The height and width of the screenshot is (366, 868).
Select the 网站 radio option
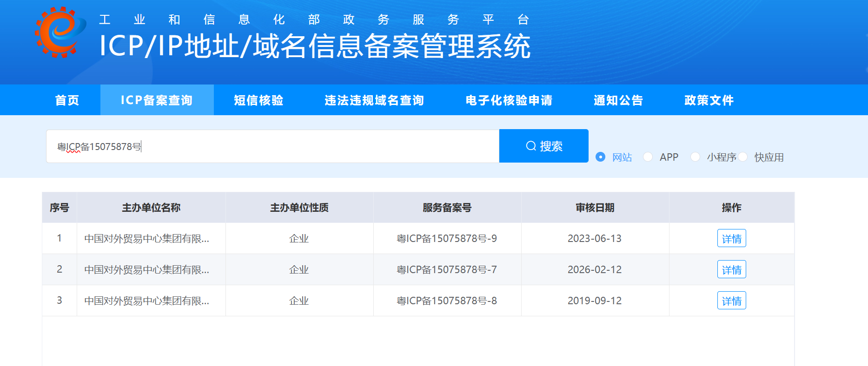(614, 157)
